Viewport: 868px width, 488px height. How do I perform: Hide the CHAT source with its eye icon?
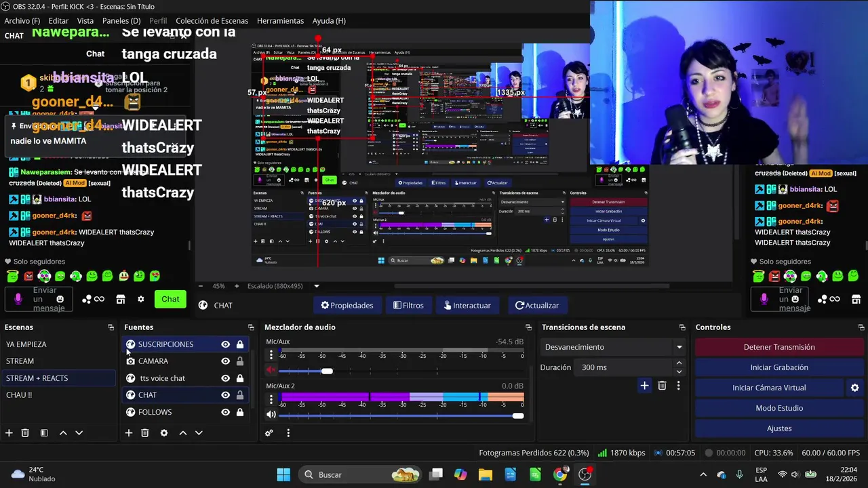(225, 395)
